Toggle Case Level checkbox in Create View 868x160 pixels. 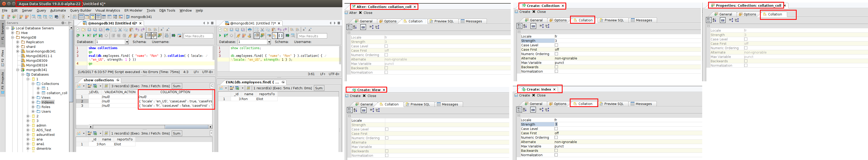(x=387, y=129)
